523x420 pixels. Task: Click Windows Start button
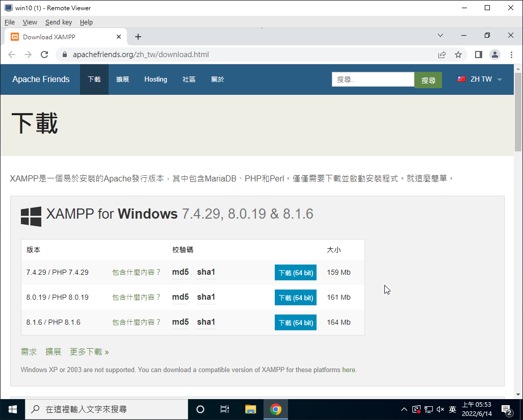(x=13, y=409)
